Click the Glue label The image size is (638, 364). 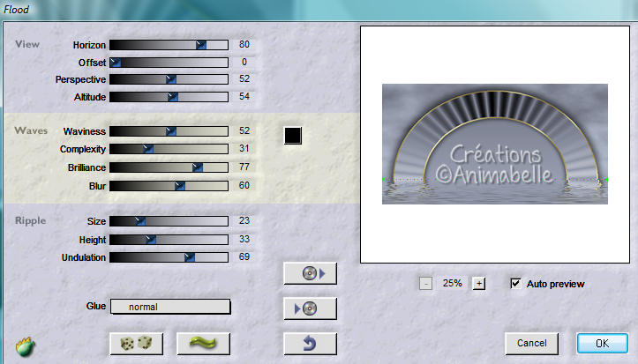96,307
